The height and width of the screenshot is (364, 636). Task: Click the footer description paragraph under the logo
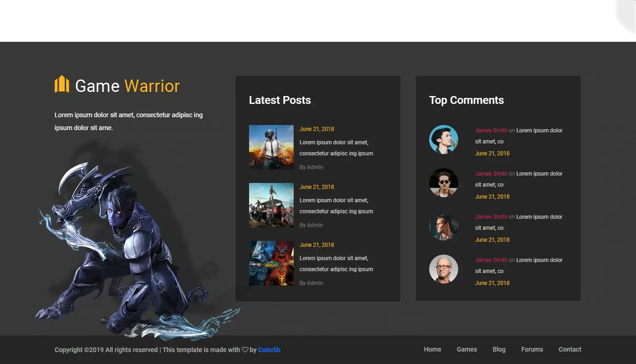129,121
